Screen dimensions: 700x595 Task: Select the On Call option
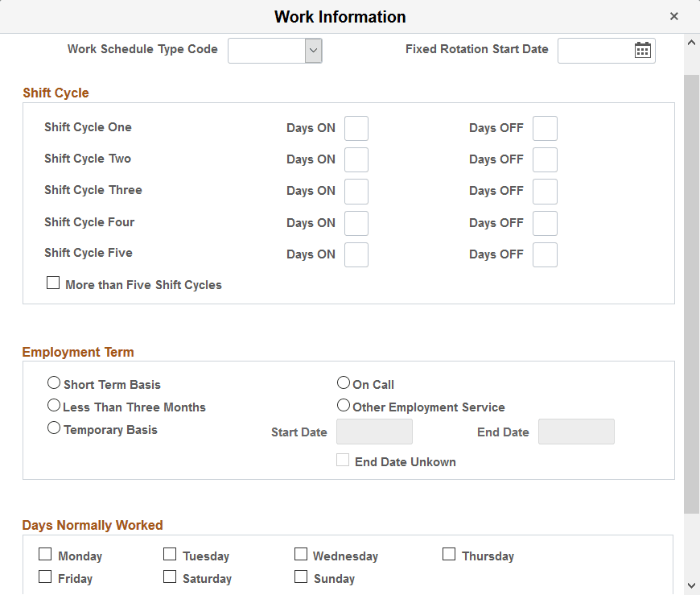(x=344, y=382)
